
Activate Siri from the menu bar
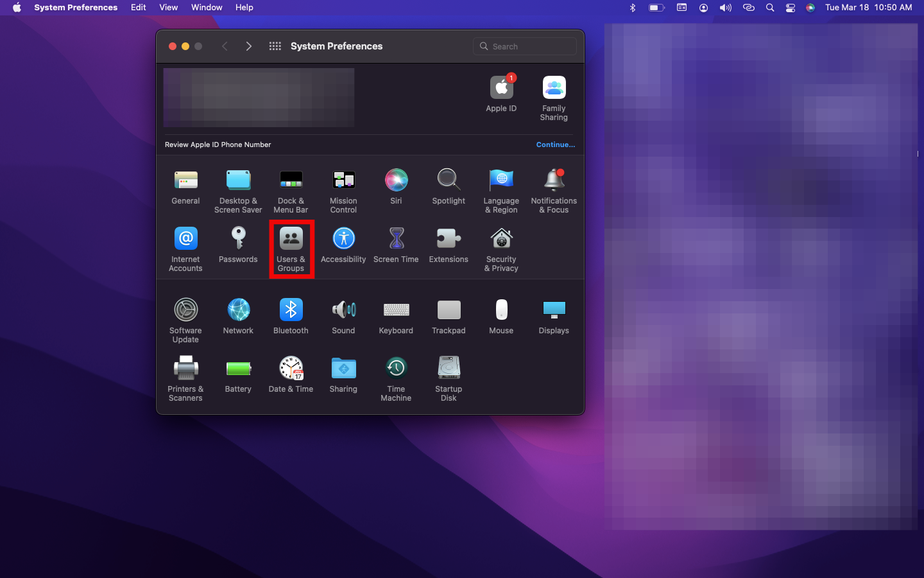click(810, 8)
